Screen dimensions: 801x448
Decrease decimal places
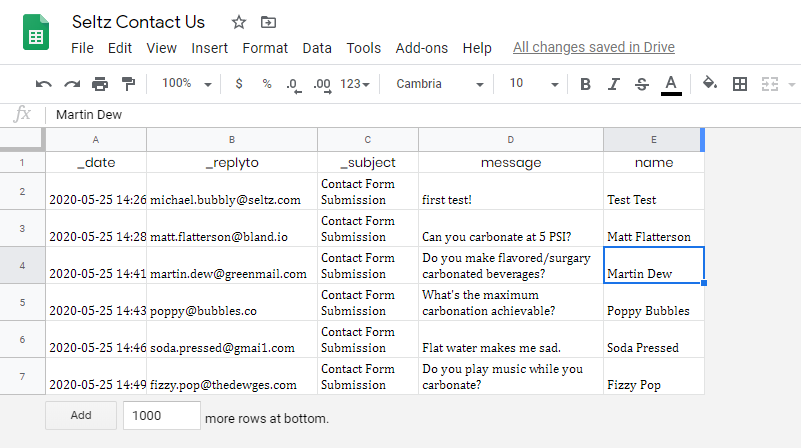click(x=294, y=84)
